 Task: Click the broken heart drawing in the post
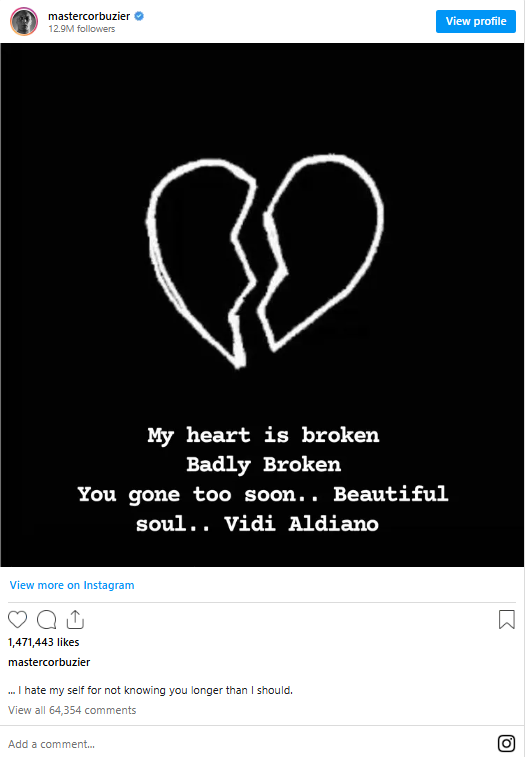click(x=265, y=261)
